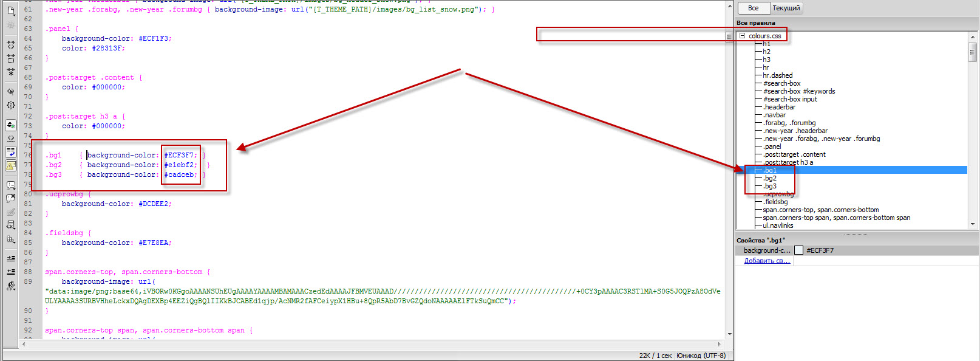Open the Apply Comment dropdown
980x361 pixels.
[11, 185]
